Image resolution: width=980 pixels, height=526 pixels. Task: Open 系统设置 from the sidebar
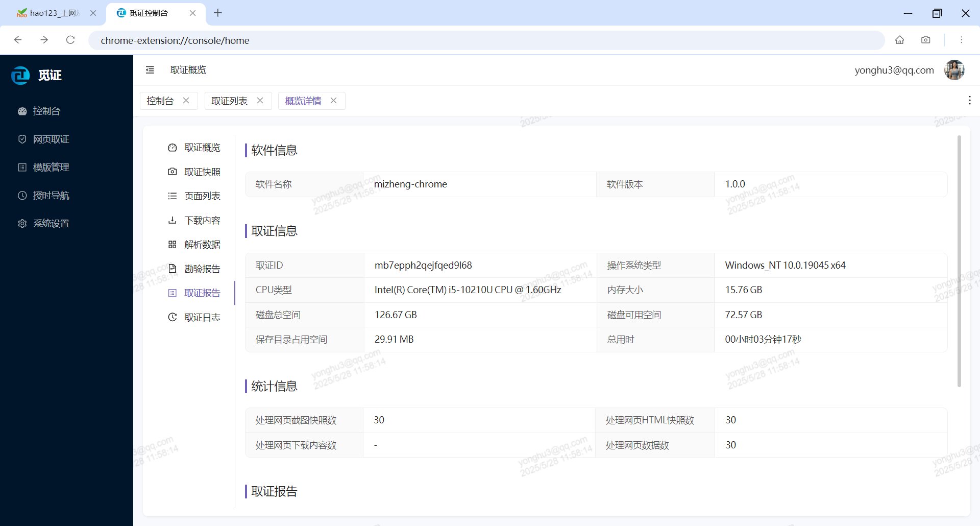click(x=51, y=224)
